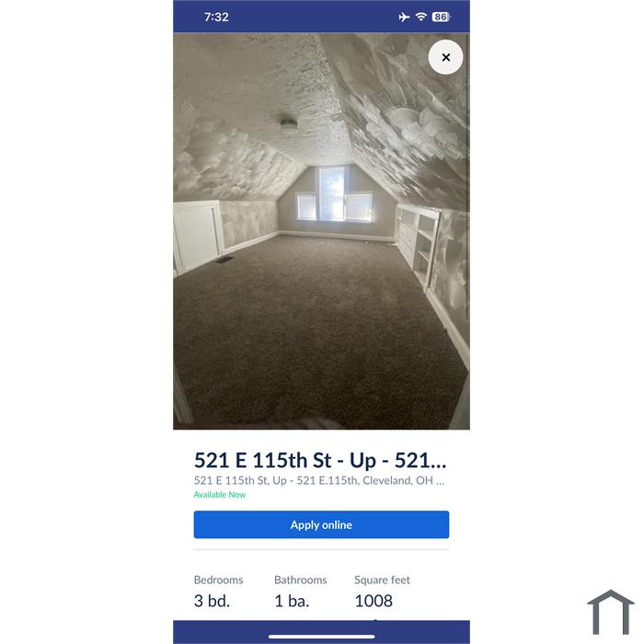The image size is (644, 644).
Task: Tap the home indicator bar at bottom
Action: point(322,637)
